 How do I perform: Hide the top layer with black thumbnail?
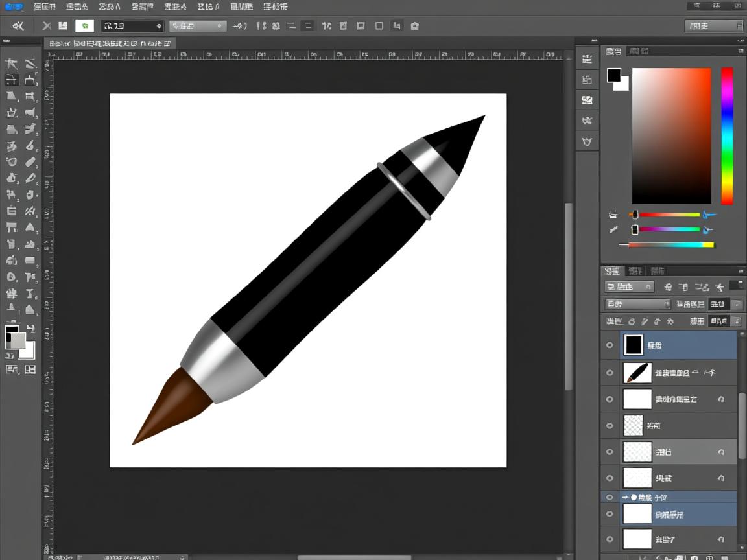tap(610, 345)
